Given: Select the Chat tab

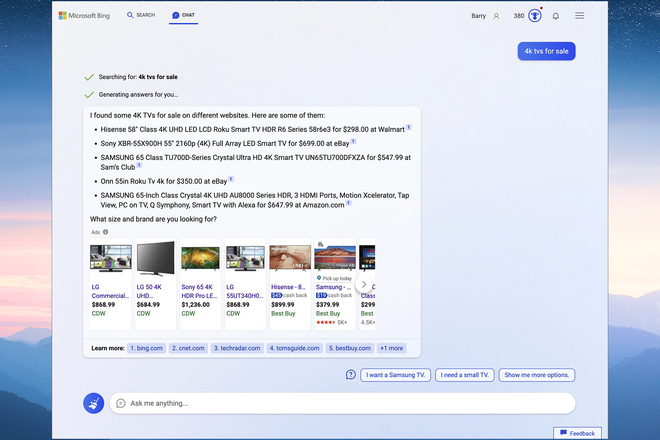Looking at the screenshot, I should pyautogui.click(x=184, y=15).
